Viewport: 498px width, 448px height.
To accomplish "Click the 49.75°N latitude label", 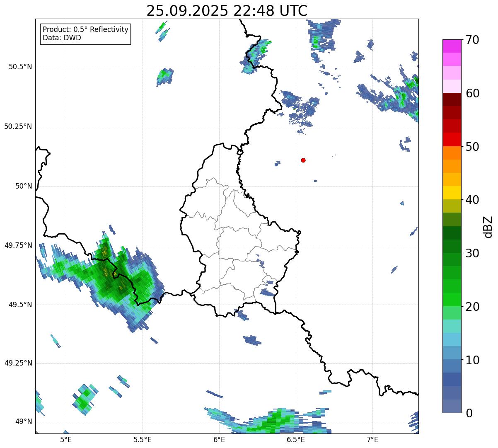I will point(18,245).
